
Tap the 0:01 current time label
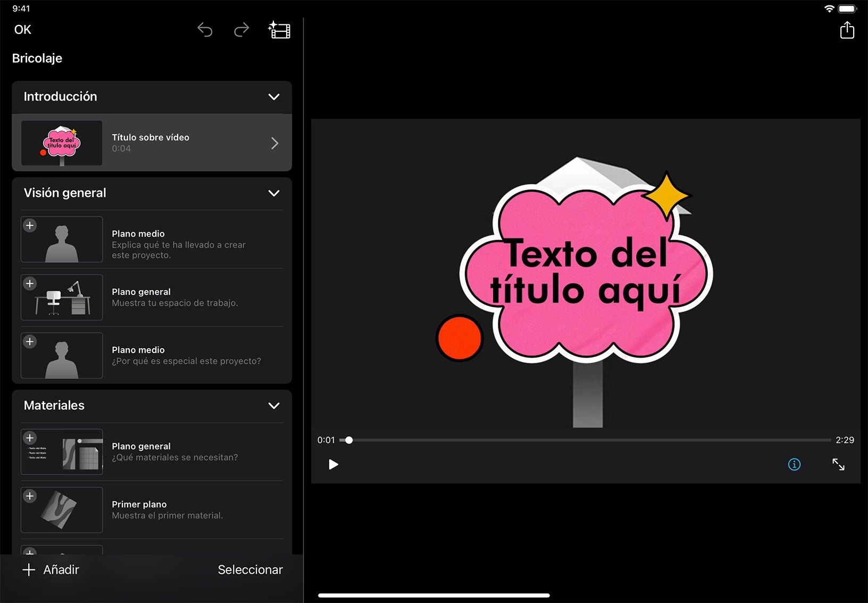click(x=326, y=440)
